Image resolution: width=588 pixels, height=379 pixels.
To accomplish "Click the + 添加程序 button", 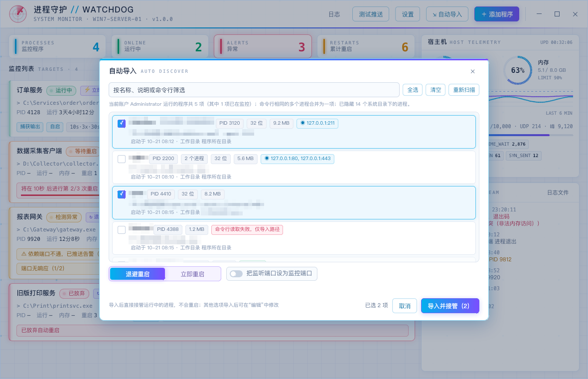I will [497, 14].
